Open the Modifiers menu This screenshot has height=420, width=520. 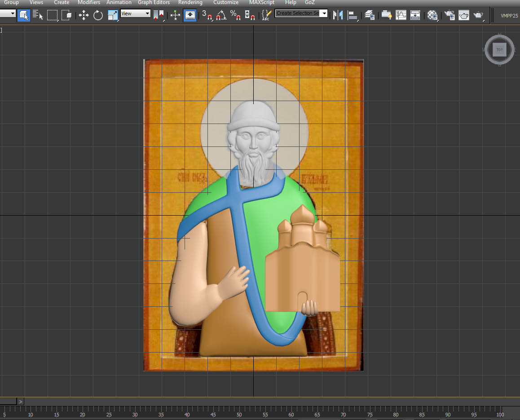tap(89, 3)
